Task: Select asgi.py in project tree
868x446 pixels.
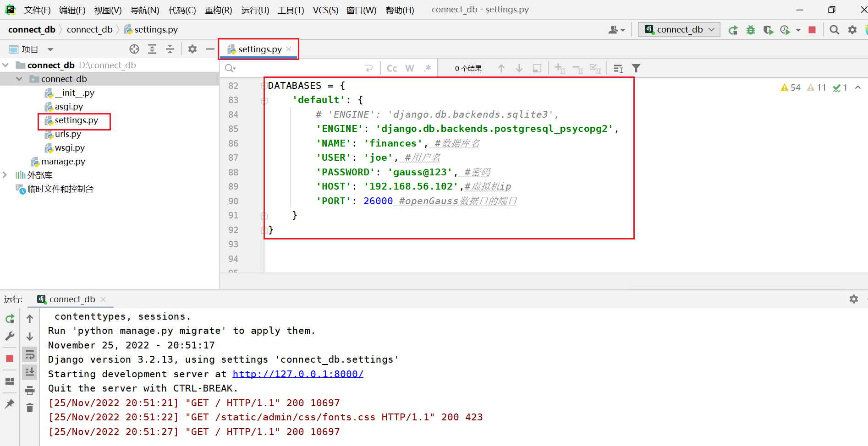Action: pyautogui.click(x=64, y=106)
